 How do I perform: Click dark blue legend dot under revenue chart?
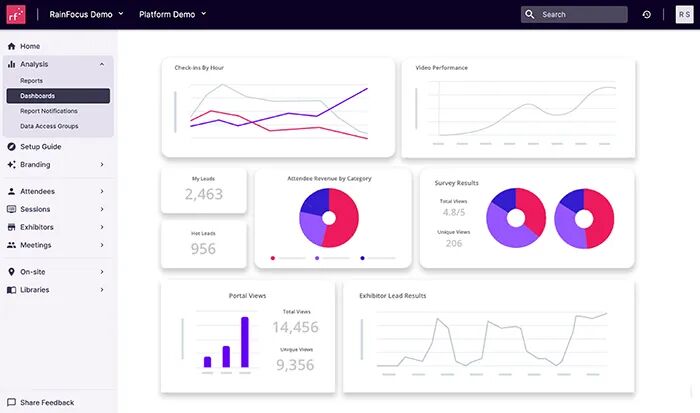362,258
